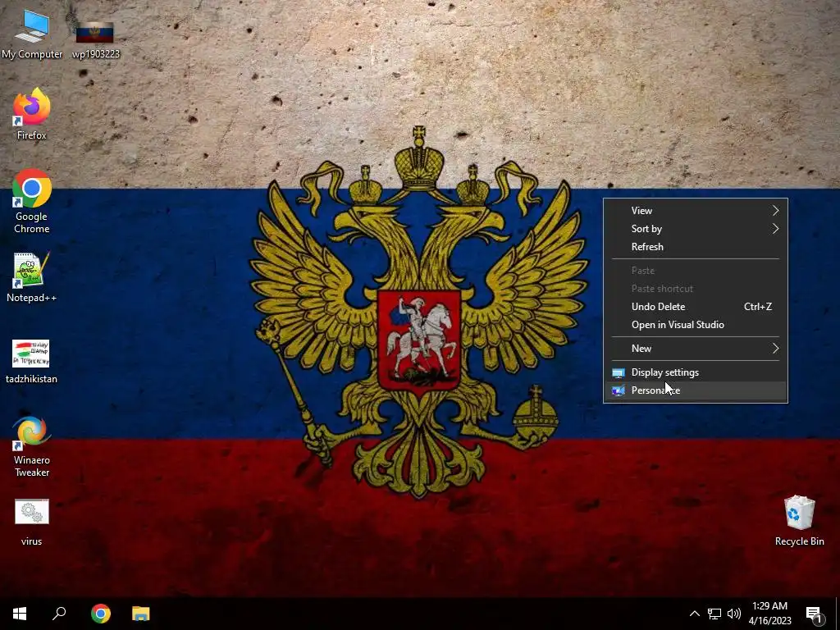Open Display settings from context menu
Image resolution: width=840 pixels, height=630 pixels.
pos(696,372)
